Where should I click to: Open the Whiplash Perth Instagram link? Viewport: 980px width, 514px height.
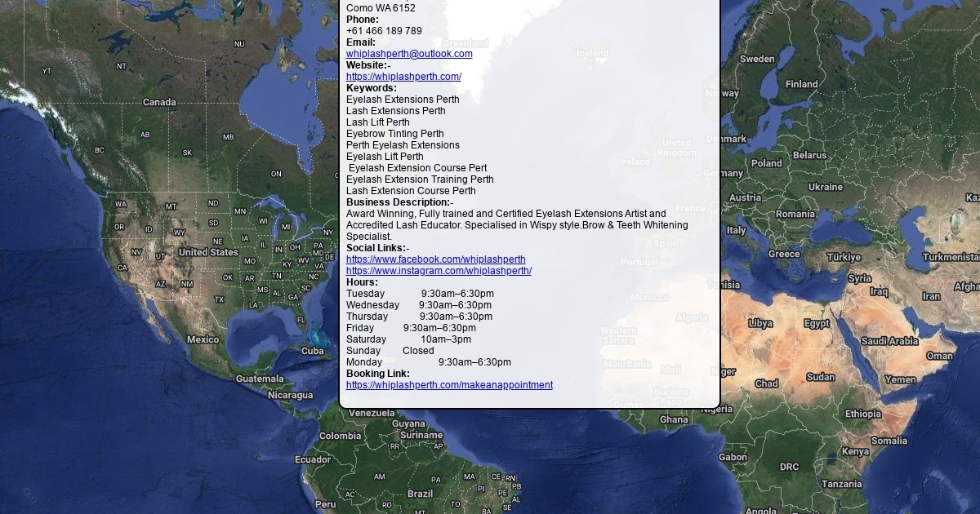(439, 271)
